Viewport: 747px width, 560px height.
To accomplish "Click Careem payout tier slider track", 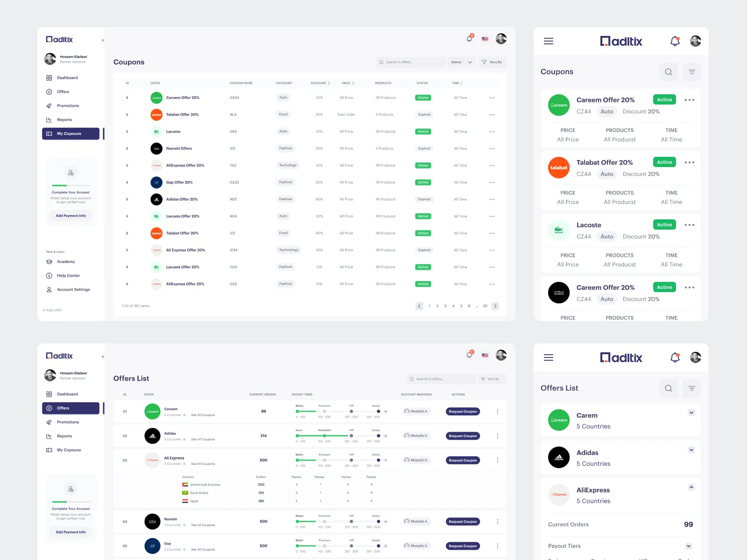I will 338,412.
